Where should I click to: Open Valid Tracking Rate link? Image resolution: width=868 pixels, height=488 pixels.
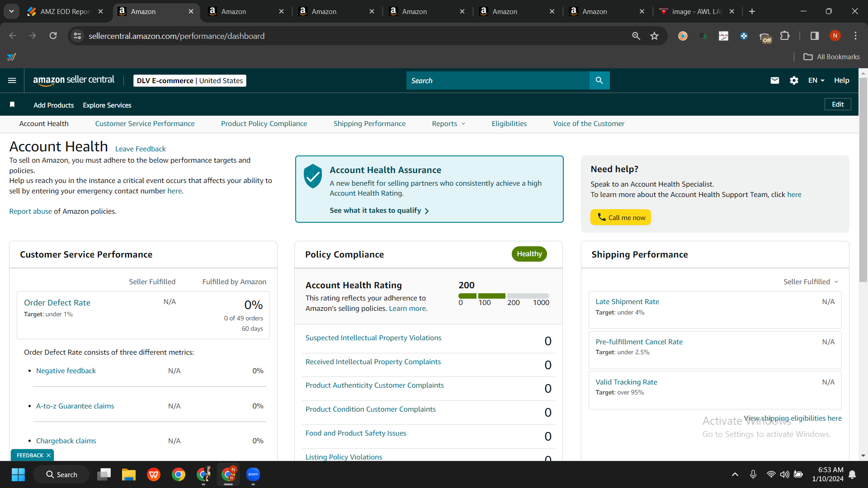[x=627, y=382]
